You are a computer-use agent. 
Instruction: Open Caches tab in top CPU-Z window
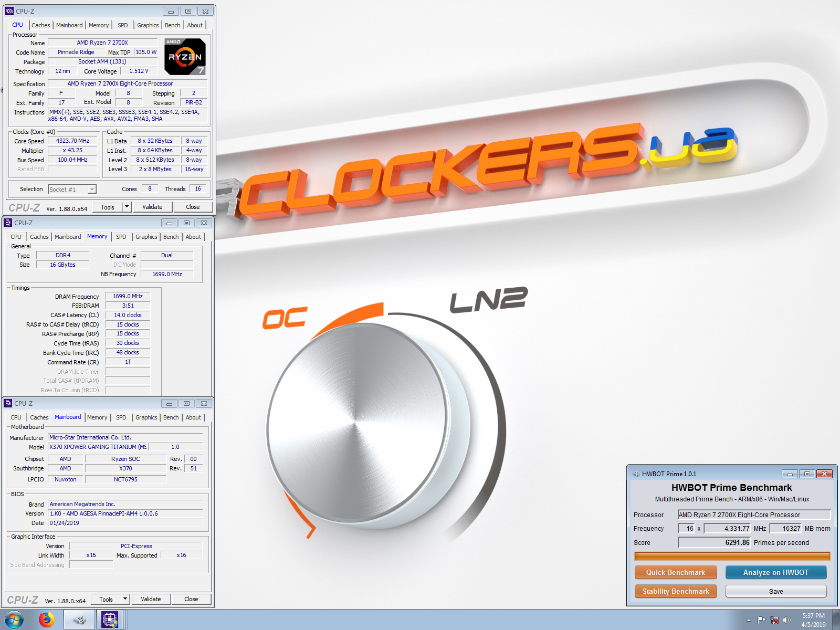41,25
